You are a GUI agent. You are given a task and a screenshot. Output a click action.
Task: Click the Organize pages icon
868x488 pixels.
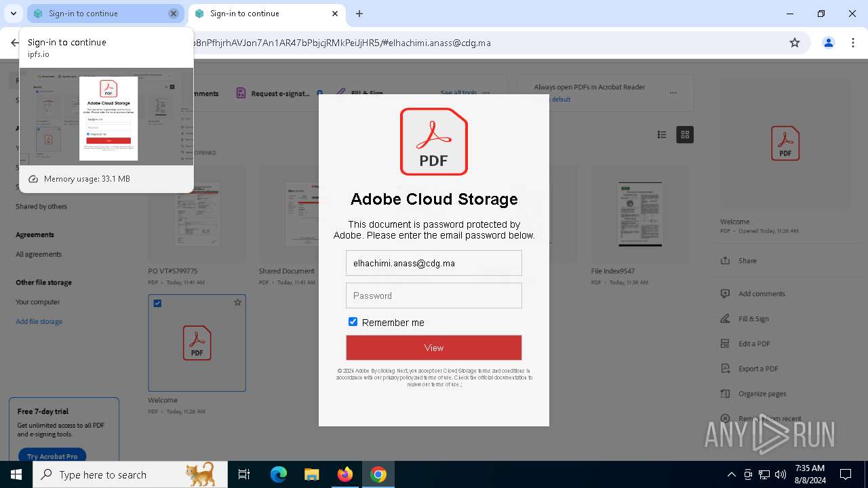pyautogui.click(x=725, y=394)
